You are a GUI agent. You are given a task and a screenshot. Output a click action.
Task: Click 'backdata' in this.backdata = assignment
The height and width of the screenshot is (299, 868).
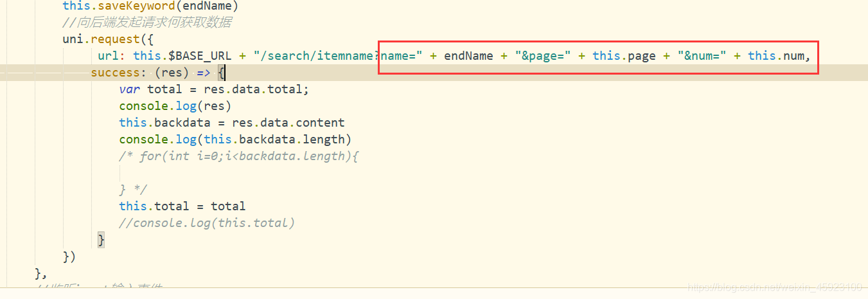(182, 123)
